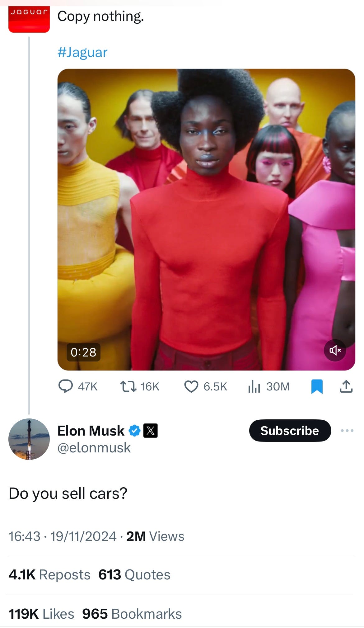Click the Elon Musk display name
364x628 pixels.
[x=91, y=431]
